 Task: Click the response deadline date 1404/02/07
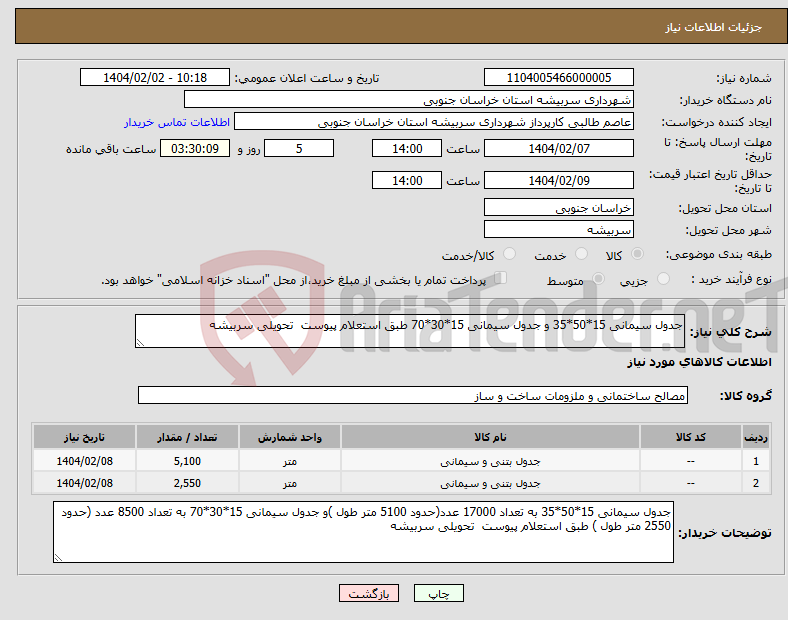coord(558,148)
